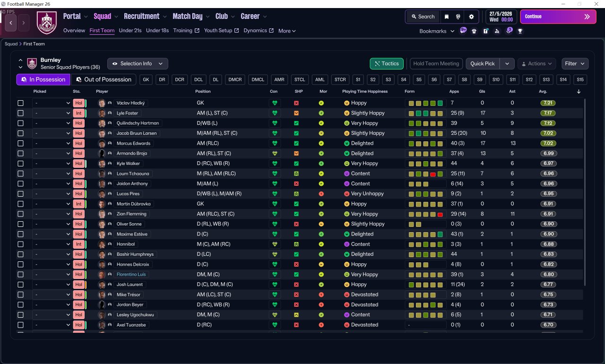Open the Filter dropdown
The height and width of the screenshot is (364, 605).
575,64
